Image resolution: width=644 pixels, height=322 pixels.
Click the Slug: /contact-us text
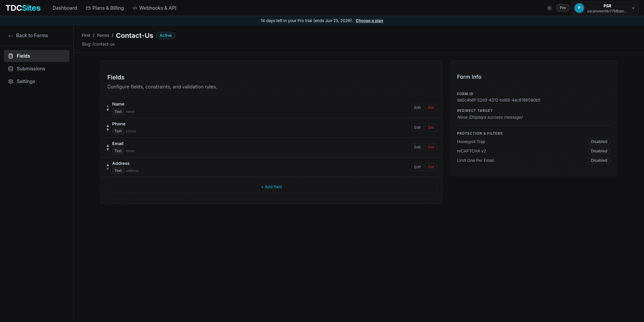pyautogui.click(x=98, y=44)
